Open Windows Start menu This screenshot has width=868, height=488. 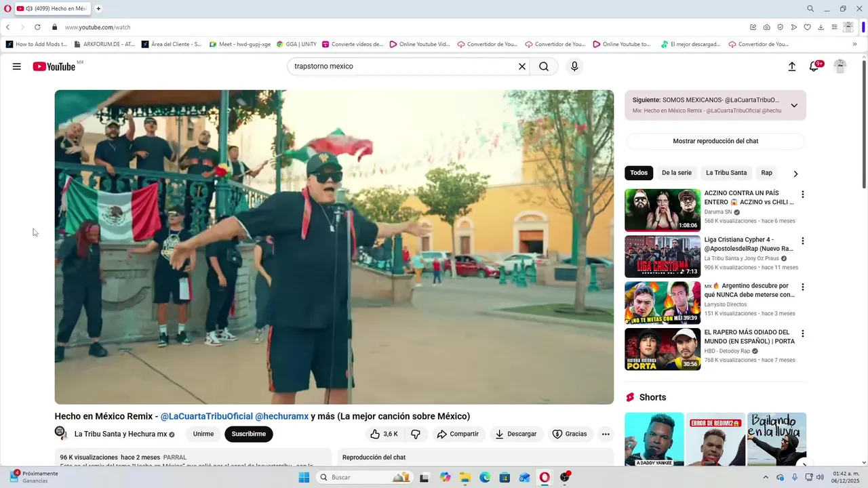pyautogui.click(x=304, y=477)
